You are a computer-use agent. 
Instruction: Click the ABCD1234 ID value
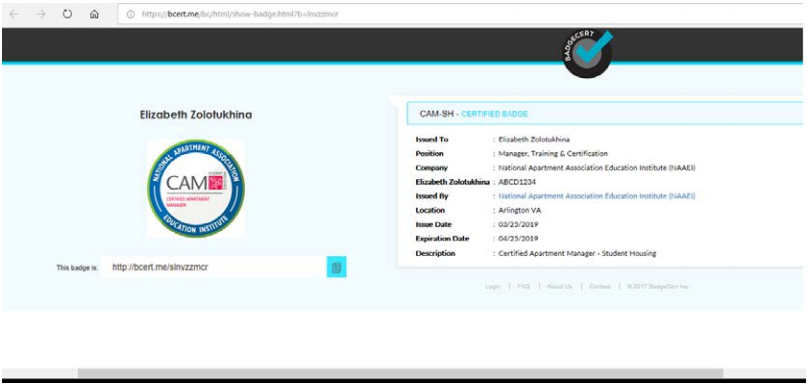coord(517,182)
